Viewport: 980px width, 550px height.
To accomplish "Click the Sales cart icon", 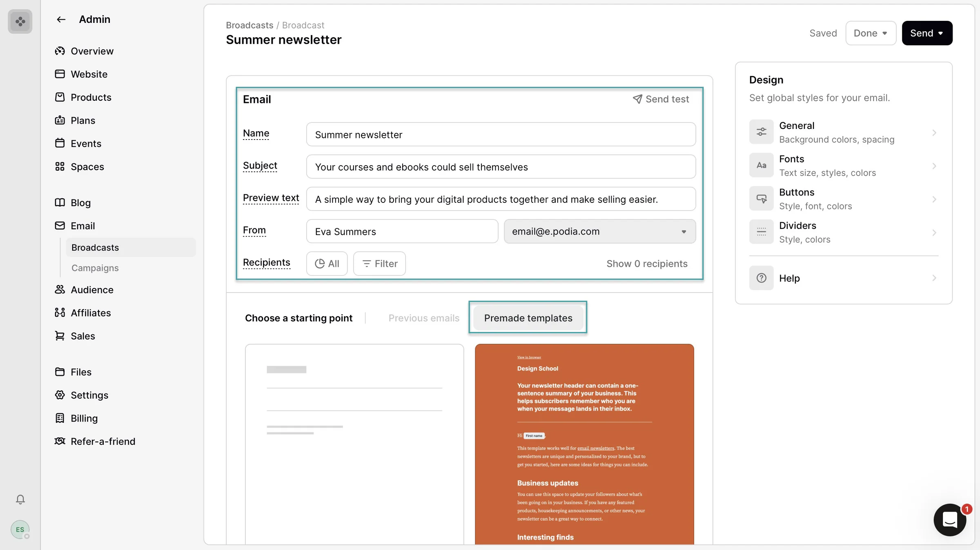I will pos(60,336).
